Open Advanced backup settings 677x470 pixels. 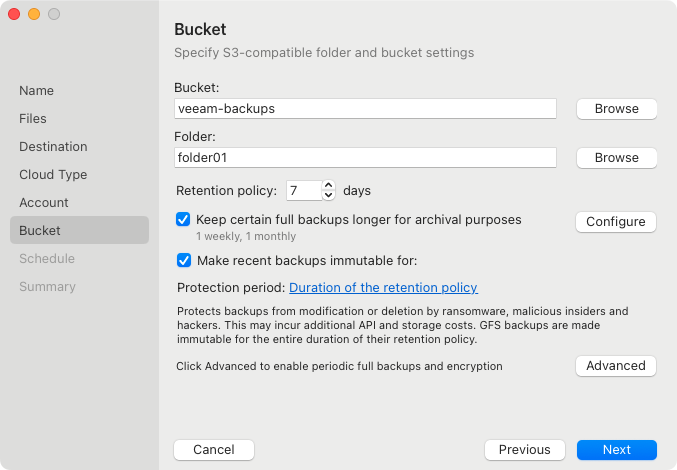click(x=616, y=366)
